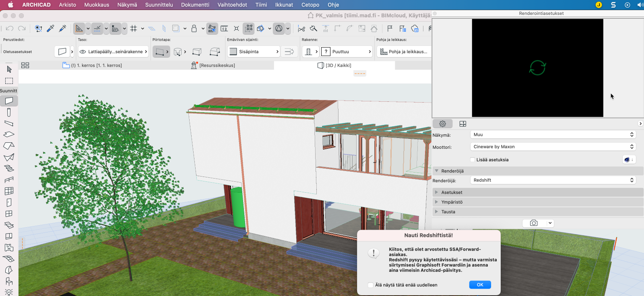Activate the Stair tool in toolbox

click(9, 169)
